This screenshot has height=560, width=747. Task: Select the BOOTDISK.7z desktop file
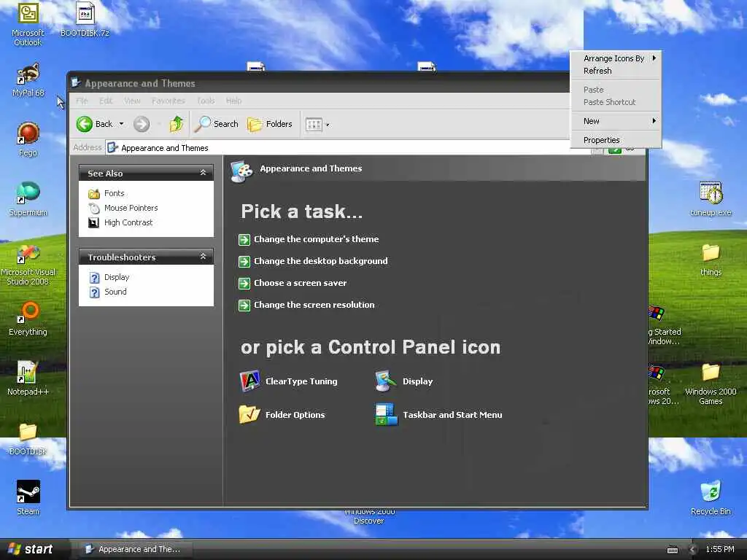coord(85,20)
